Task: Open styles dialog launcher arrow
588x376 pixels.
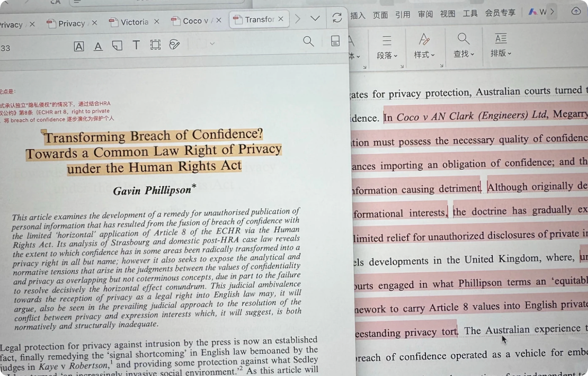Action: click(442, 66)
